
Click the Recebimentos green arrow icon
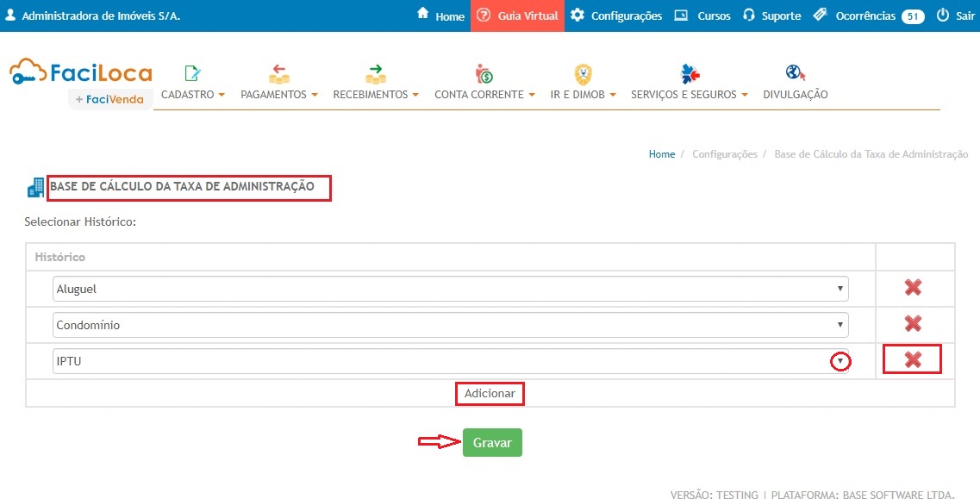click(x=375, y=73)
